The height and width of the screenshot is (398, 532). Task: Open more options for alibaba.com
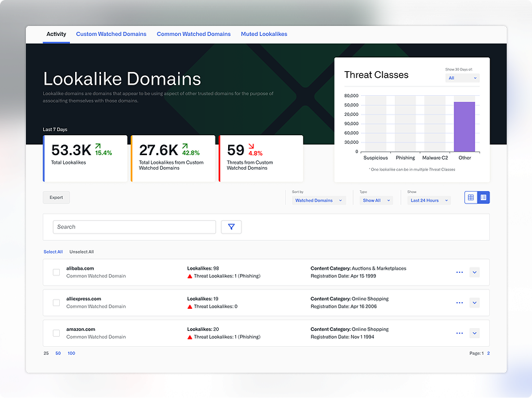(459, 272)
